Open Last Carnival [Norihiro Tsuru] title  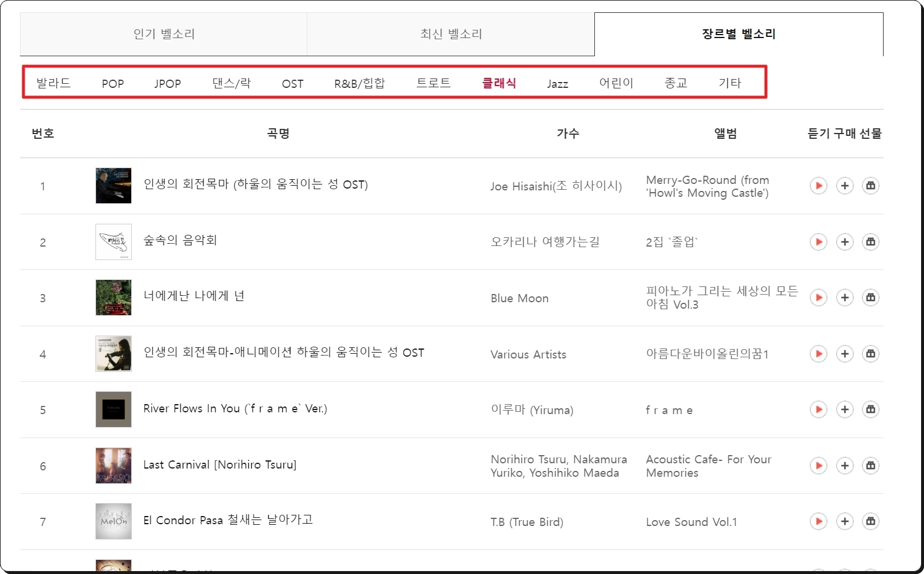pyautogui.click(x=220, y=464)
